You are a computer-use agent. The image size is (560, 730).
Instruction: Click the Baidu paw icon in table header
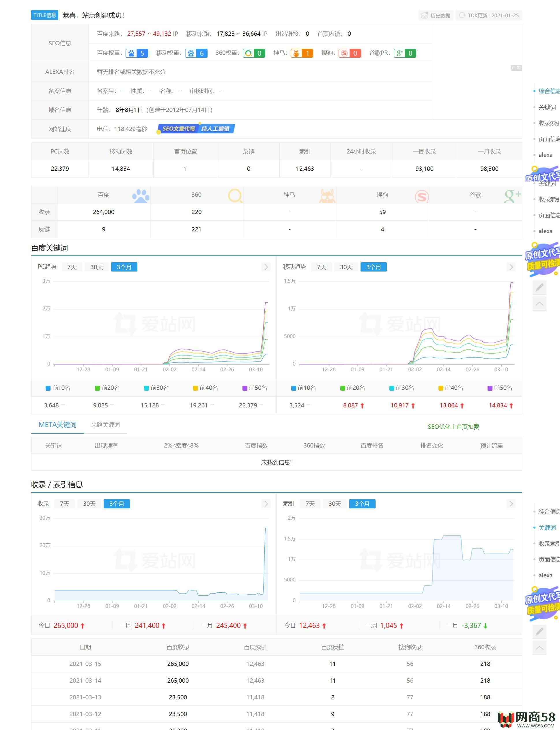coord(141,196)
